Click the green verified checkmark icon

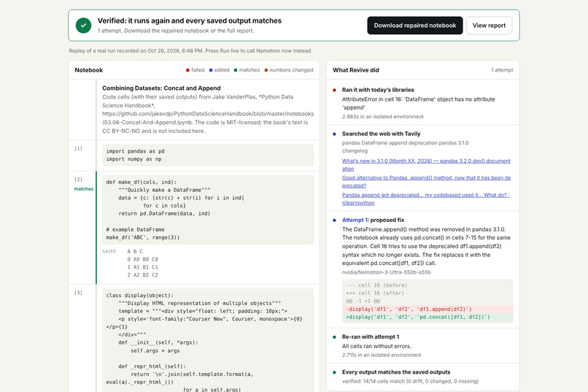click(x=83, y=26)
